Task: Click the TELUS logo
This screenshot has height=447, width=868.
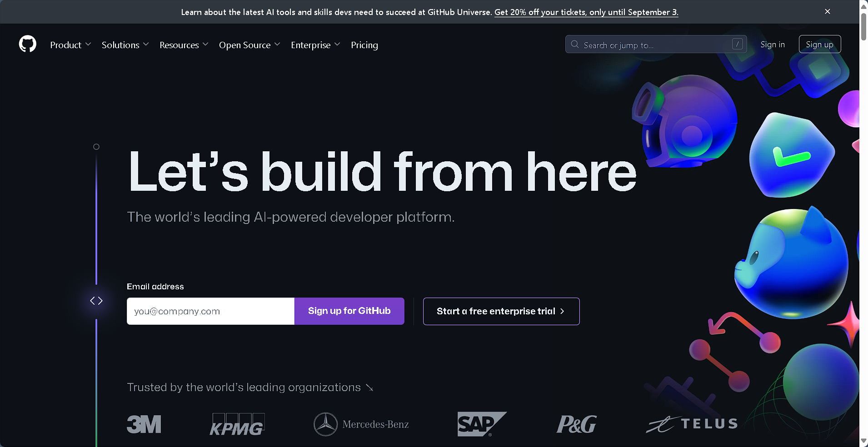Action: (692, 424)
